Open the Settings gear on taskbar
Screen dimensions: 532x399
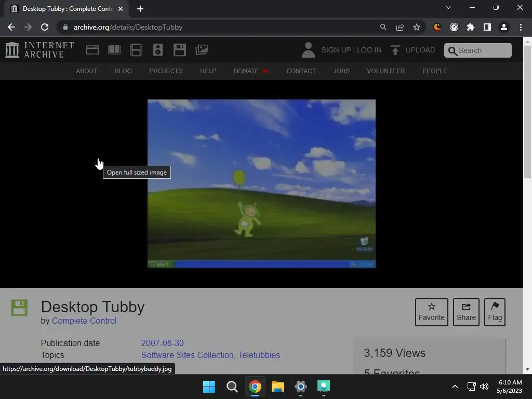point(301,387)
